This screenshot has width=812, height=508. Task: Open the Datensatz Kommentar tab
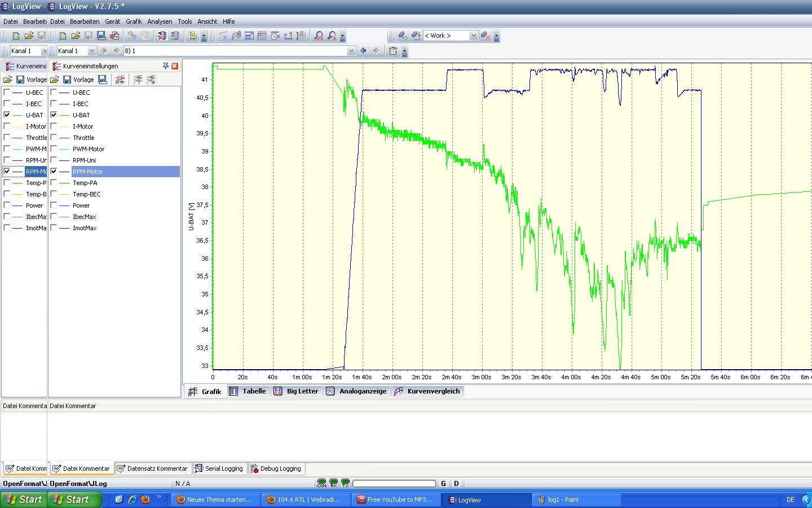coord(152,468)
